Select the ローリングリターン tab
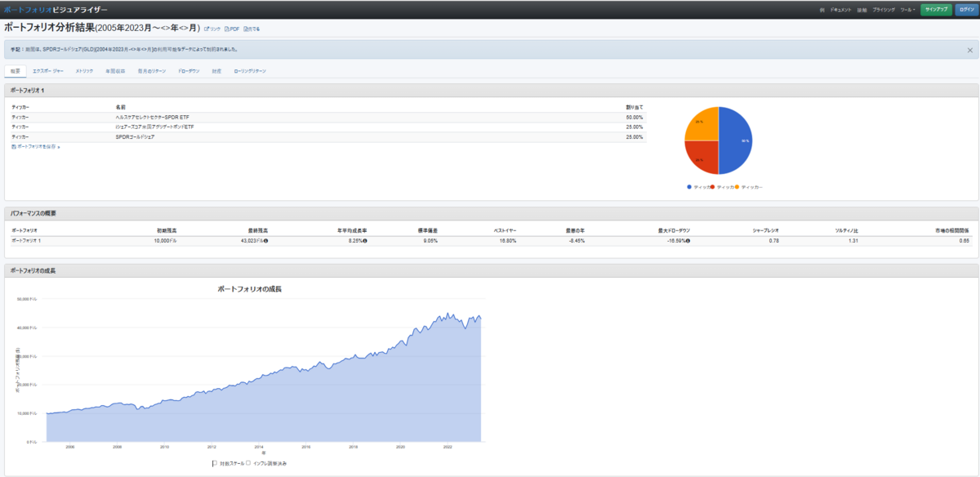 (250, 71)
